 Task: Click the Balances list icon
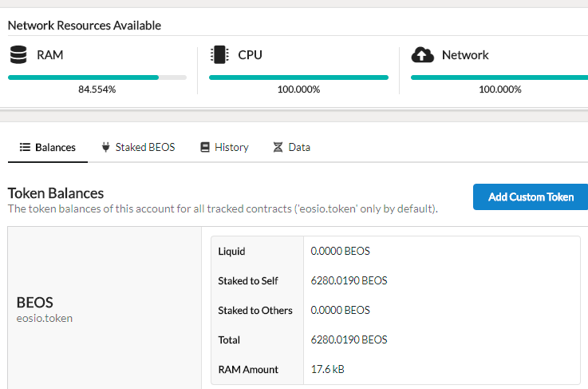click(x=25, y=147)
